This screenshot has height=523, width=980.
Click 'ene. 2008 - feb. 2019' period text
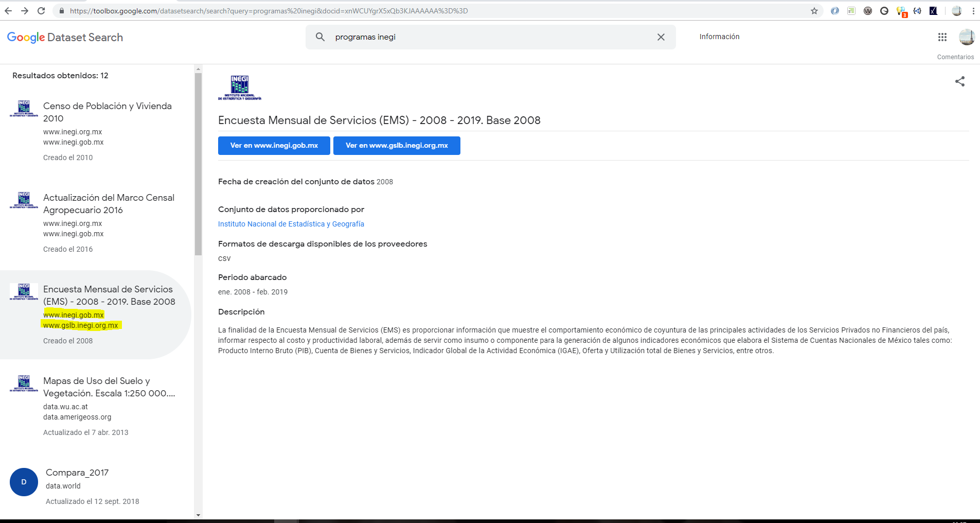point(253,292)
